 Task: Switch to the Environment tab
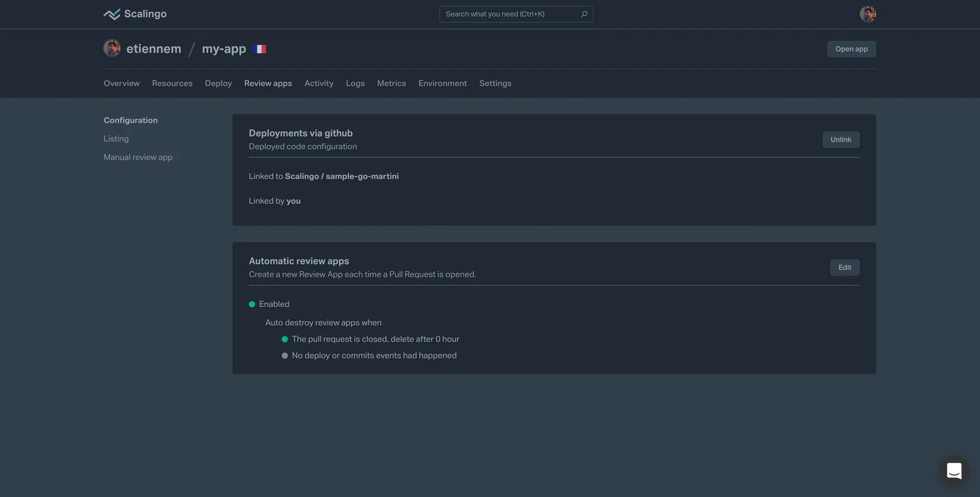(x=442, y=83)
